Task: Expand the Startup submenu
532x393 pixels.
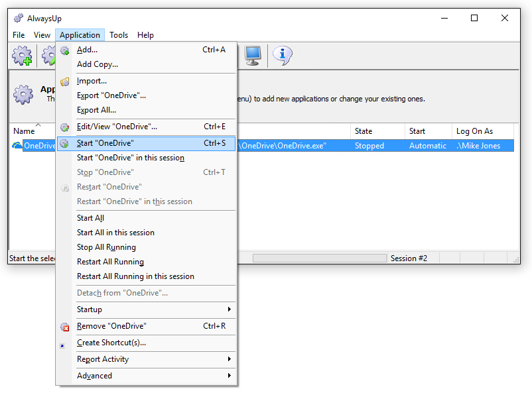Action: point(146,309)
